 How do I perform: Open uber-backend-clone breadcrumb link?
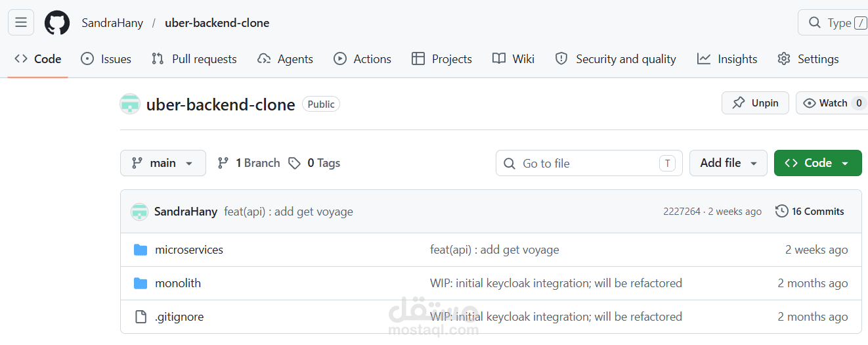pos(217,23)
